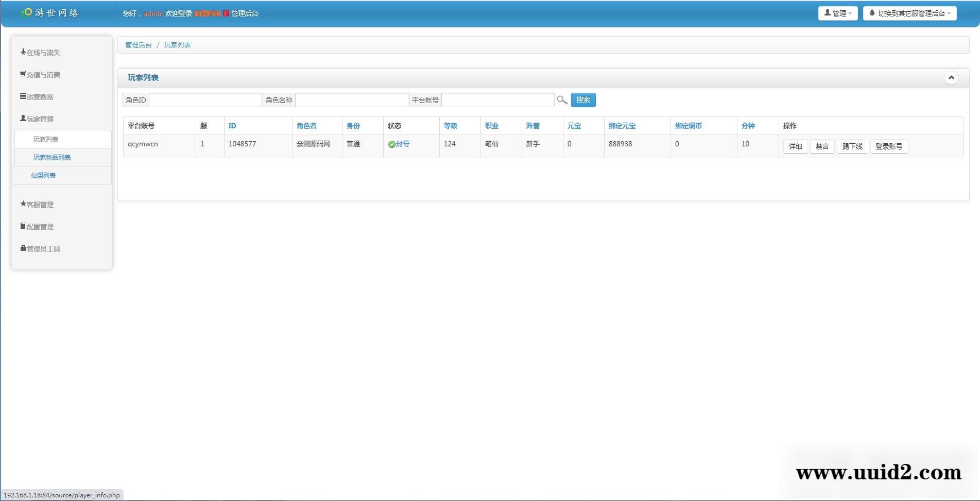Open 运营数据 sidebar section
Viewport: 980px width, 501px height.
[x=37, y=97]
